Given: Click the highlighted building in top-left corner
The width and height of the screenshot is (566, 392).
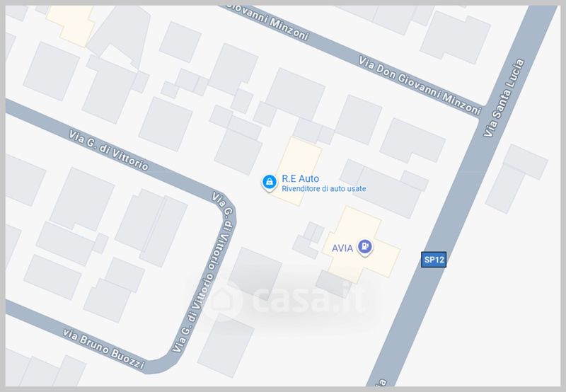Looking at the screenshot, I should click(69, 25).
